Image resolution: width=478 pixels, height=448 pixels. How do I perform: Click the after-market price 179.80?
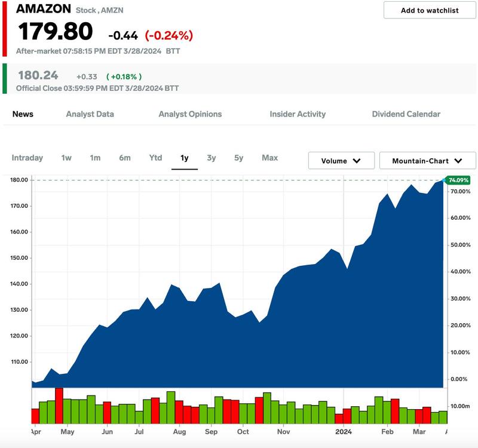coord(56,31)
